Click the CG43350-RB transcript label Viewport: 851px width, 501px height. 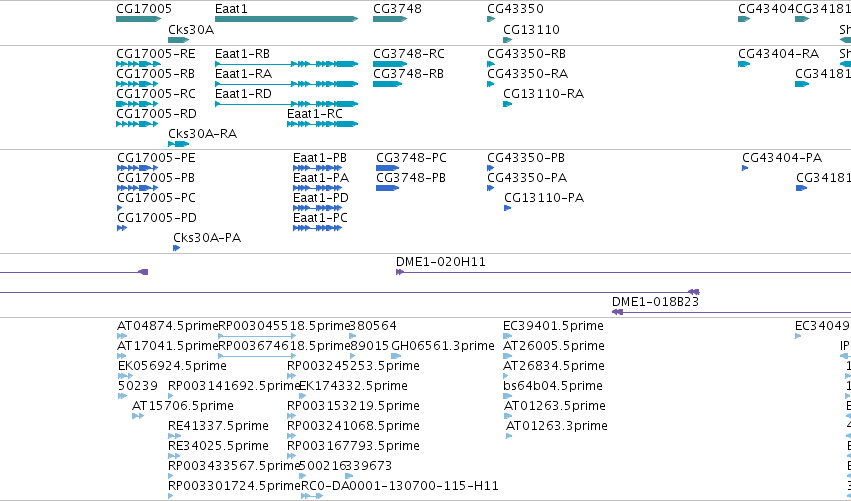click(526, 54)
